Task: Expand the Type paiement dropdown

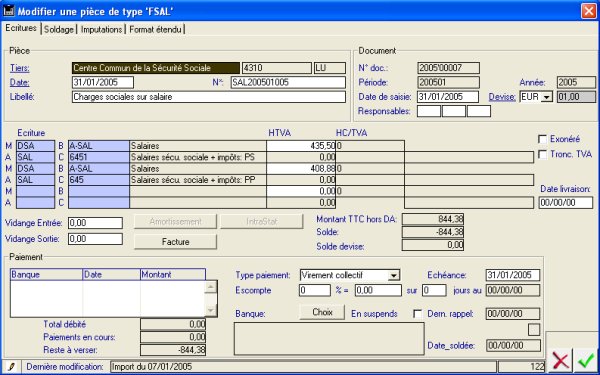Action: tap(394, 275)
